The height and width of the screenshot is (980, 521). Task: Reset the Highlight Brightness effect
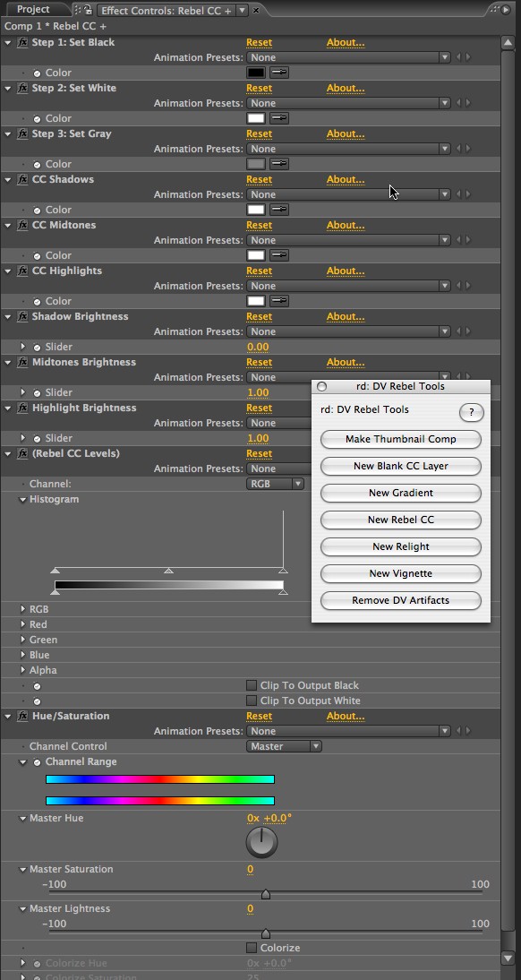pos(260,408)
